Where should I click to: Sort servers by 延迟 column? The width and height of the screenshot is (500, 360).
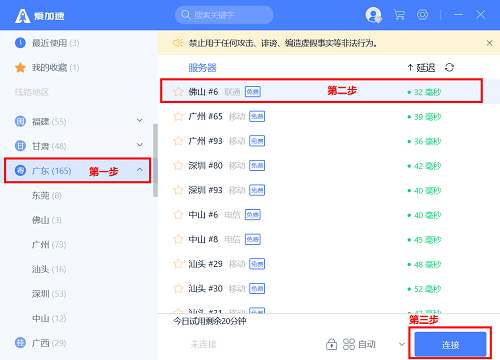421,68
